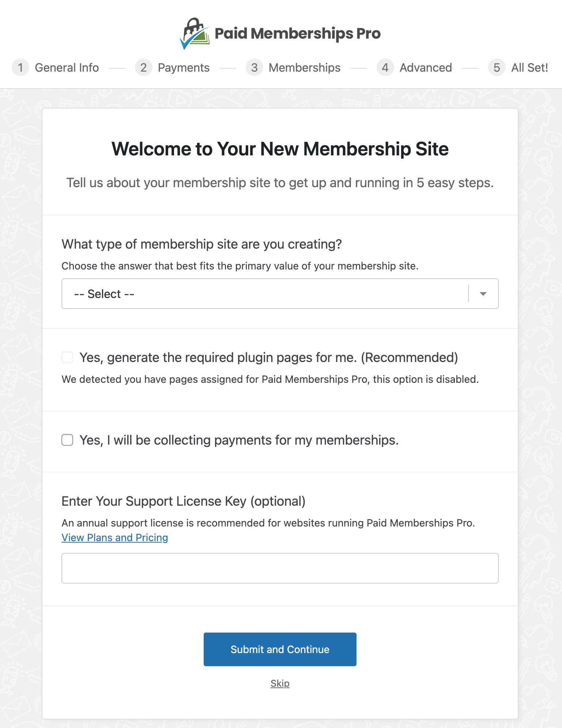562x728 pixels.
Task: Click the step 4 number circle
Action: (x=385, y=68)
